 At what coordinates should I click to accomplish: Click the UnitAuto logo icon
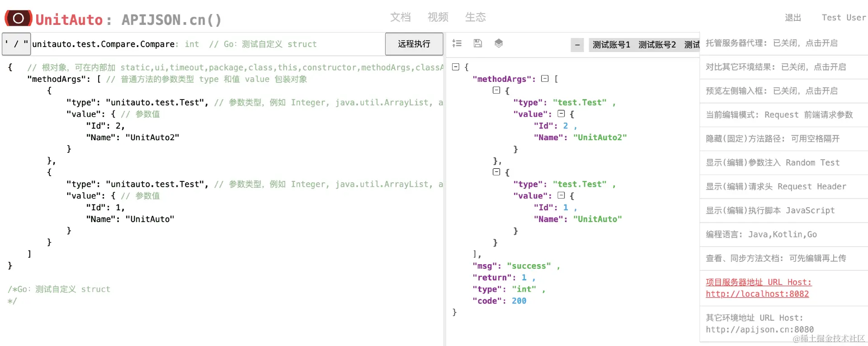[x=18, y=19]
